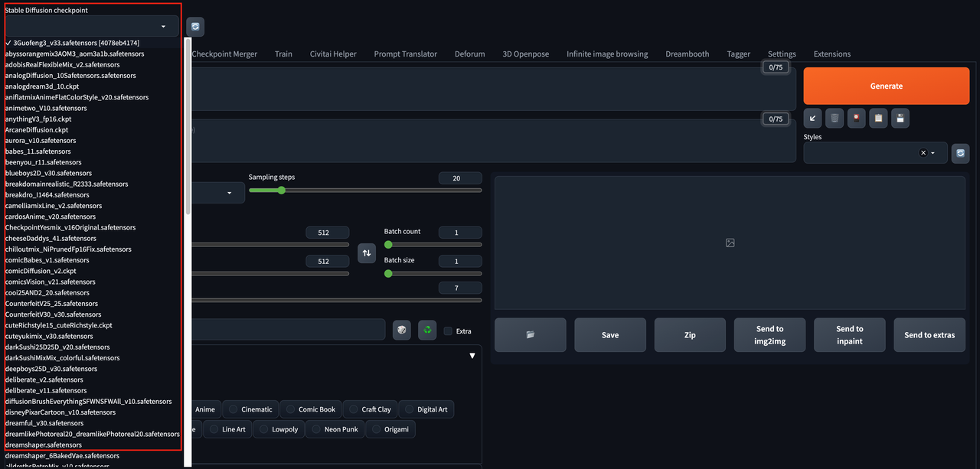Viewport: 980px width, 469px height.
Task: Choose the Comic Book style
Action: pos(309,409)
